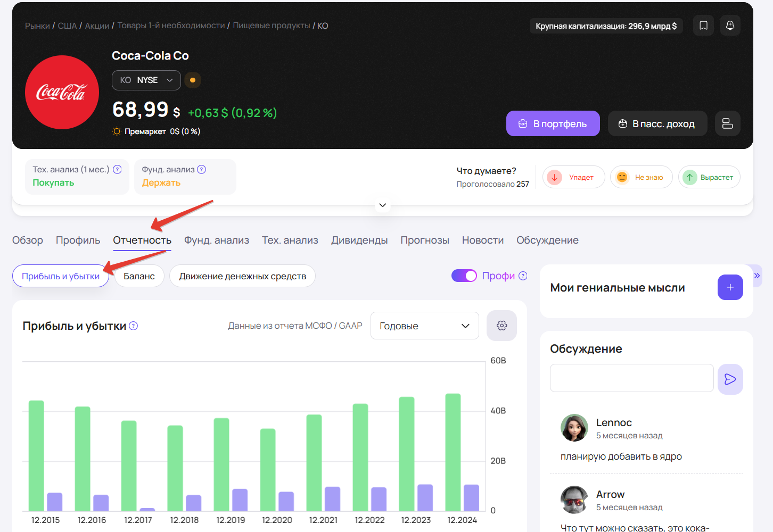
Task: Click the "Проголосовало 257" vote count
Action: click(x=492, y=184)
